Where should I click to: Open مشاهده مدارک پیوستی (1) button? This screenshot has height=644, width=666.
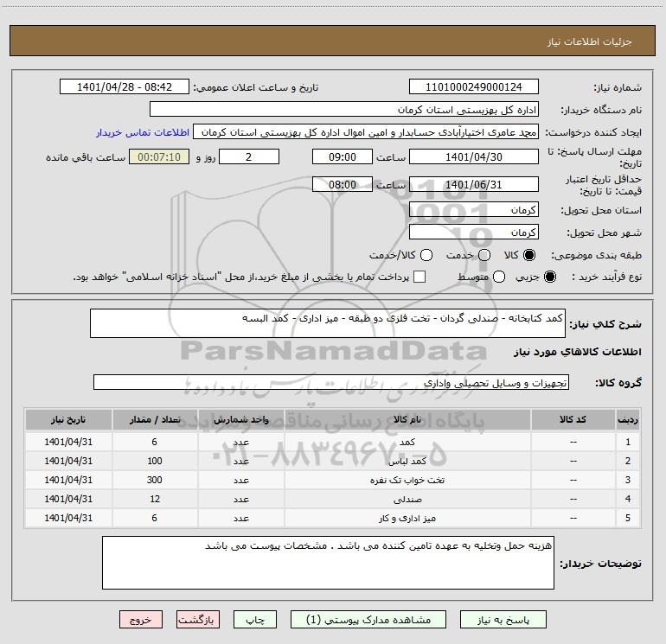point(368,620)
